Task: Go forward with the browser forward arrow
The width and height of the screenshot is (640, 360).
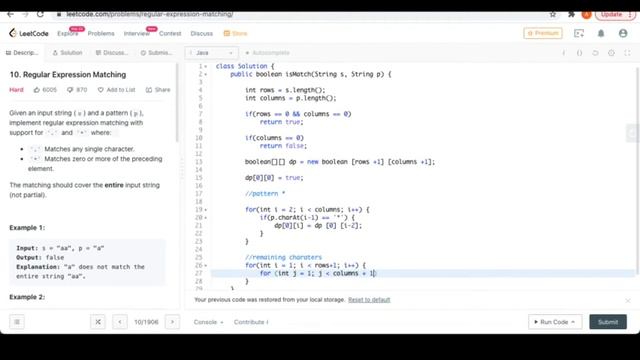Action: 25,14
